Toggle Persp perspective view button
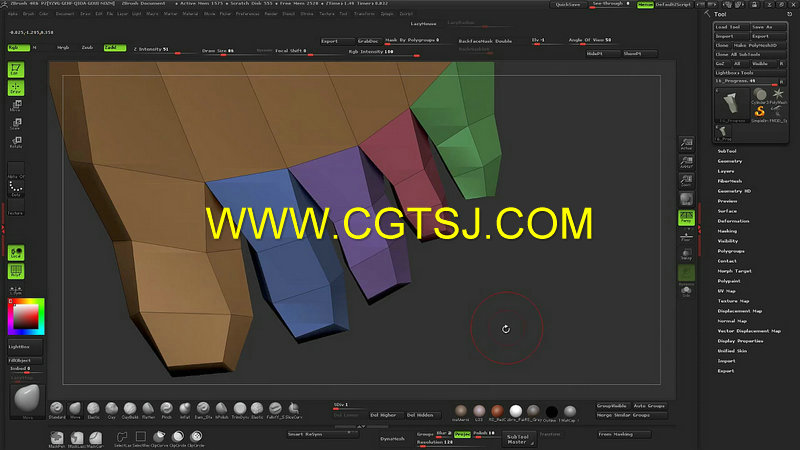This screenshot has width=800, height=450. pyautogui.click(x=686, y=218)
